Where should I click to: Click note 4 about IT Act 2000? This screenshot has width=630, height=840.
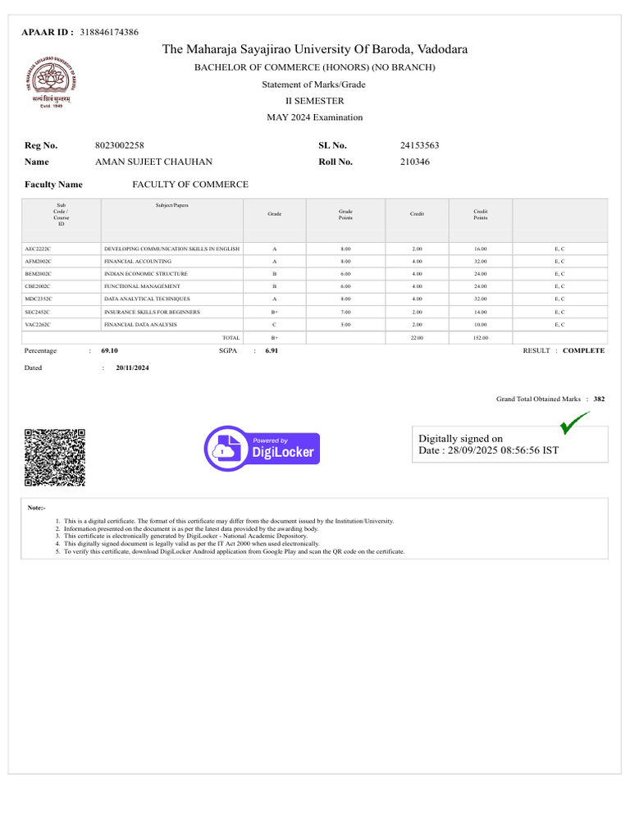pyautogui.click(x=191, y=543)
